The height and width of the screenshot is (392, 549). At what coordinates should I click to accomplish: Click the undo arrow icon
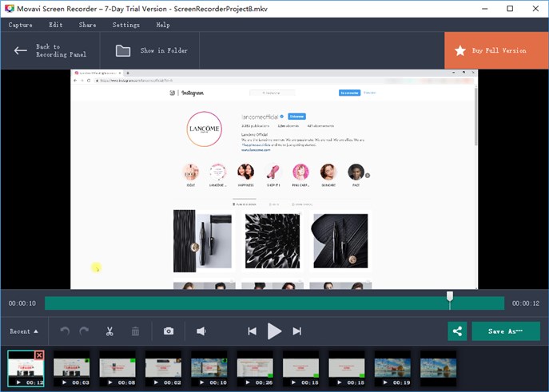click(x=65, y=331)
